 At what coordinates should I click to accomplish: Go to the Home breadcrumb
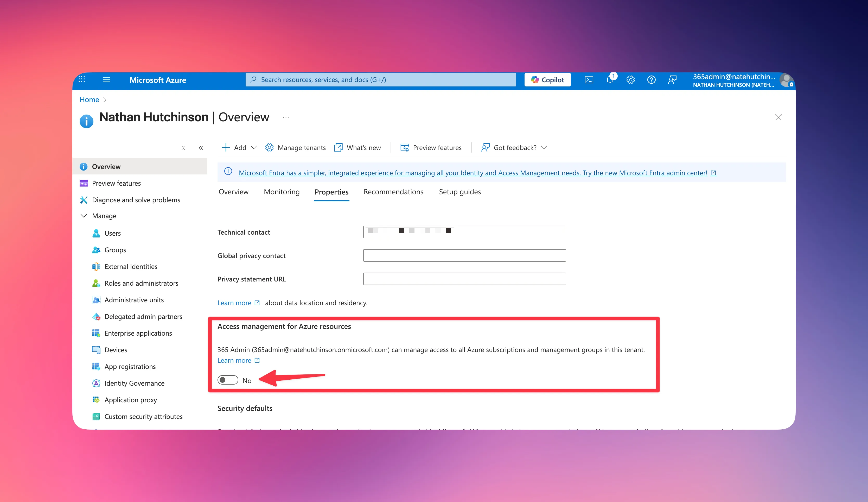tap(89, 100)
